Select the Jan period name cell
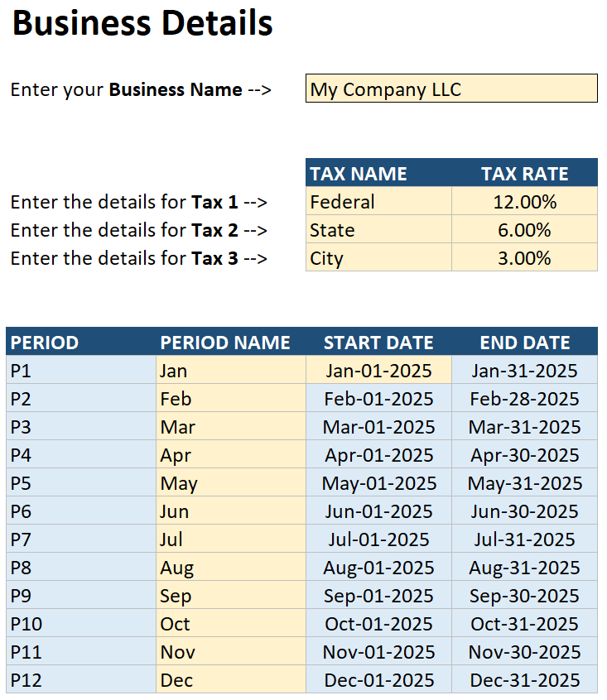The image size is (607, 700). tap(230, 371)
